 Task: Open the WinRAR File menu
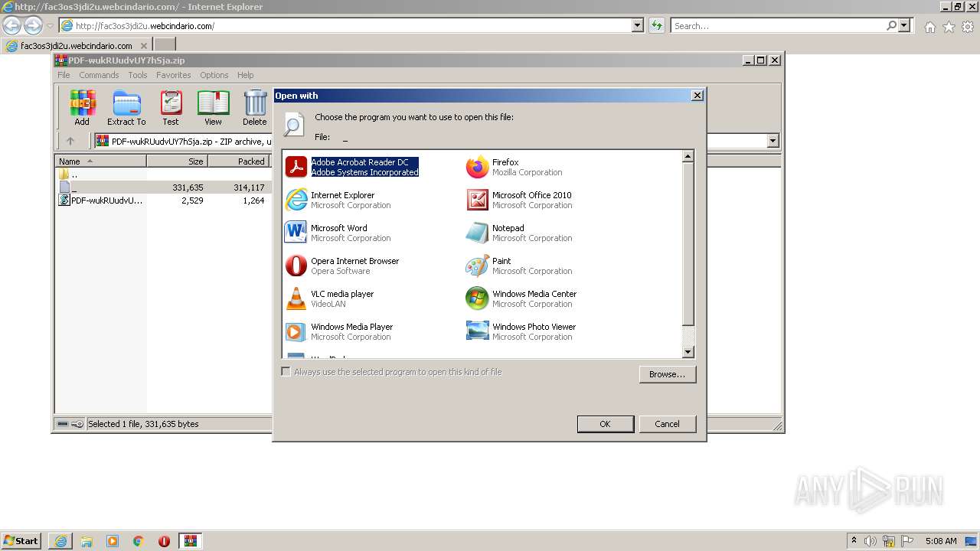tap(64, 75)
